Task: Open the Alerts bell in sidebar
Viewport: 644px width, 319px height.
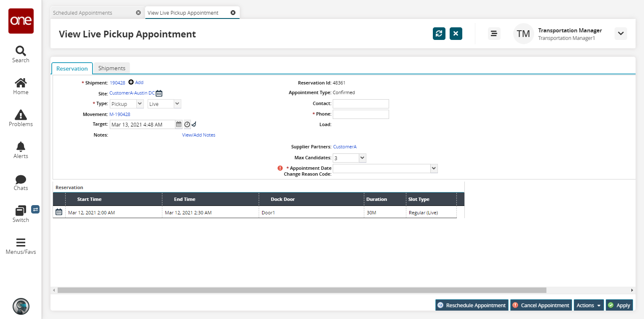Action: pos(21,150)
